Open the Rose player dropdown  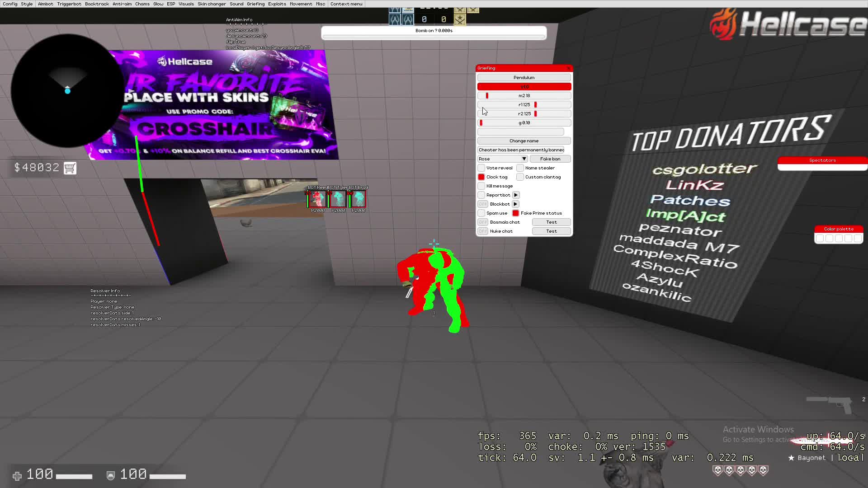click(x=503, y=159)
